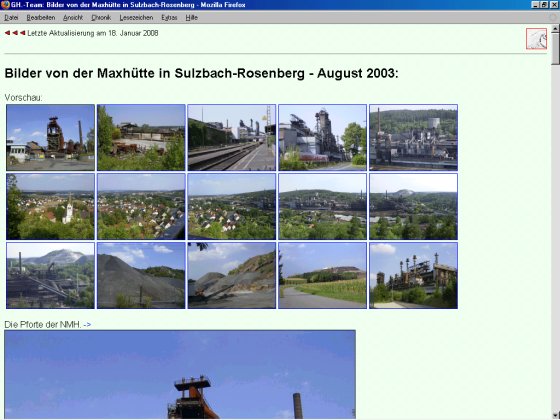Open thumbnail of furnace beside green tree
560x420 pixels.
click(x=322, y=137)
